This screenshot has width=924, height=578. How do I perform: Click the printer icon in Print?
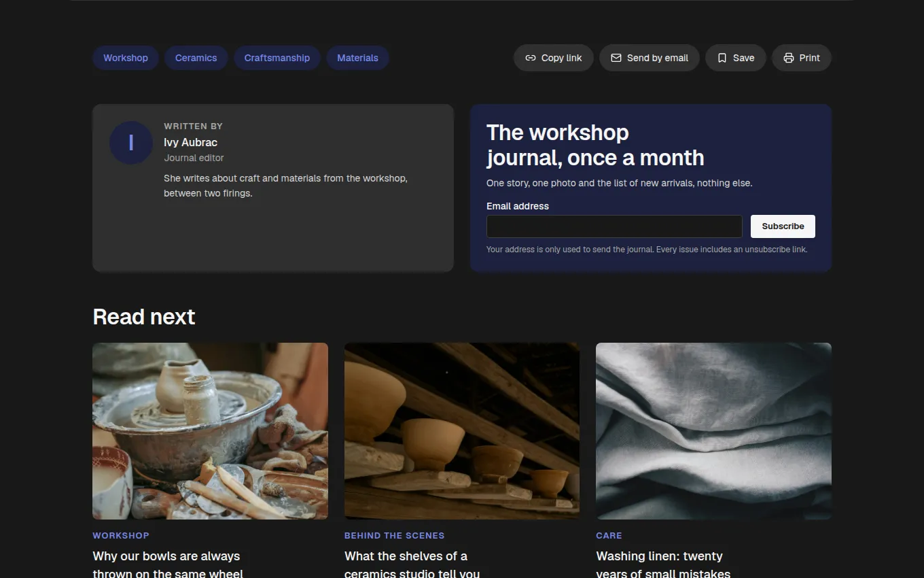pos(789,58)
